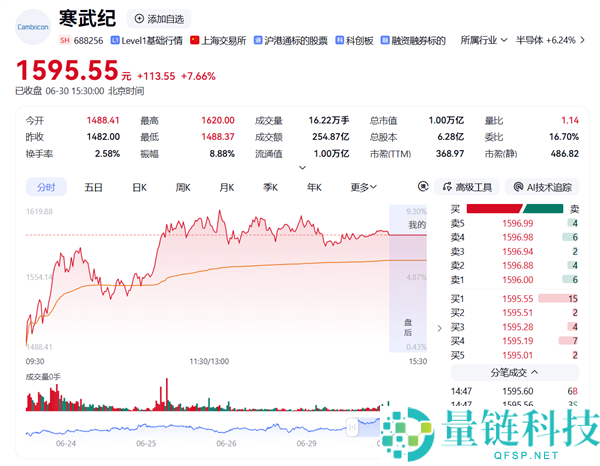Expand the 所属行业 dropdown
This screenshot has height=466, width=600.
click(484, 40)
